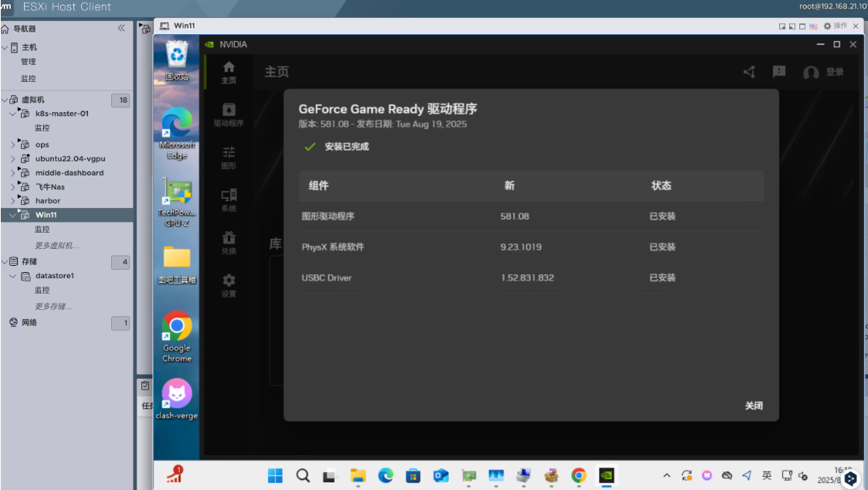Open the 网络 navigator item
Image resolution: width=868 pixels, height=490 pixels.
[29, 322]
